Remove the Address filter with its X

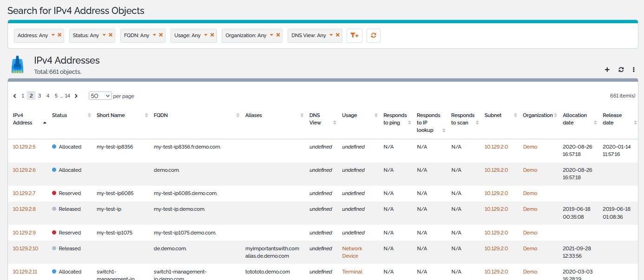tap(59, 35)
